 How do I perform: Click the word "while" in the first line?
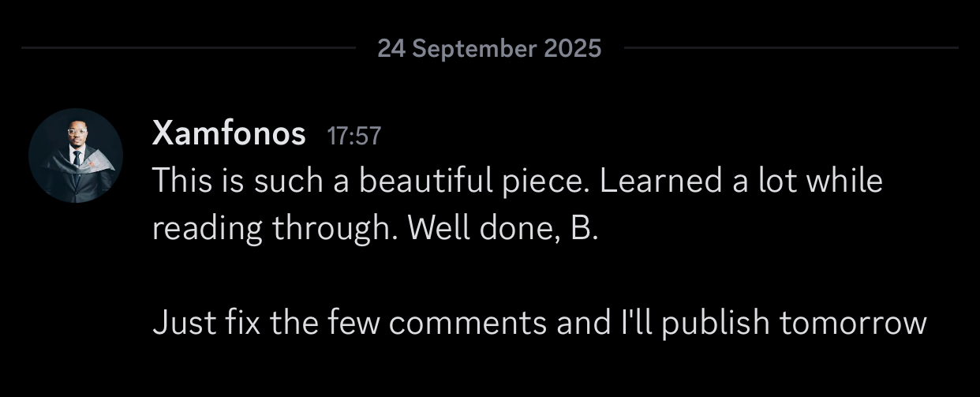847,182
